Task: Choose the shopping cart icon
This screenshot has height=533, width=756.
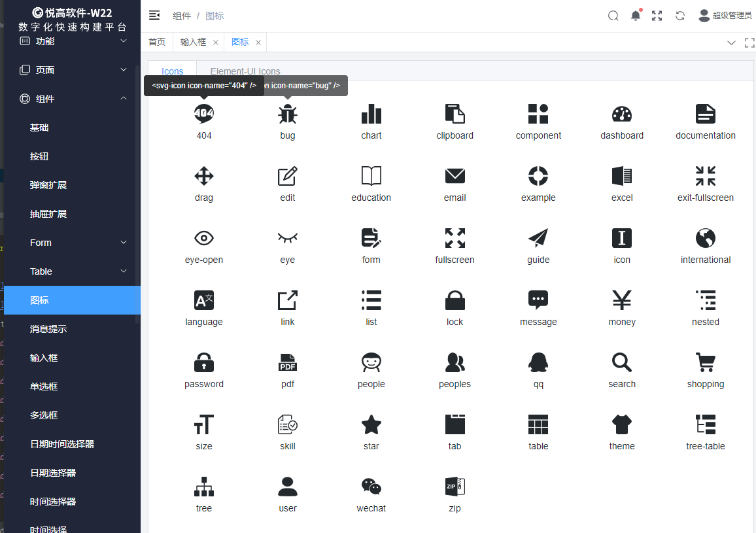Action: point(705,363)
